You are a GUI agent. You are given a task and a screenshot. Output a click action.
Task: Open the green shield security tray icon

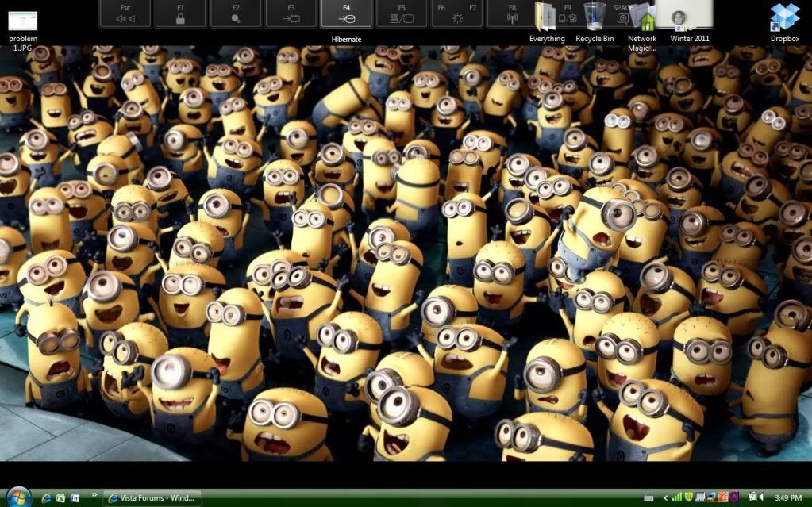[688, 497]
